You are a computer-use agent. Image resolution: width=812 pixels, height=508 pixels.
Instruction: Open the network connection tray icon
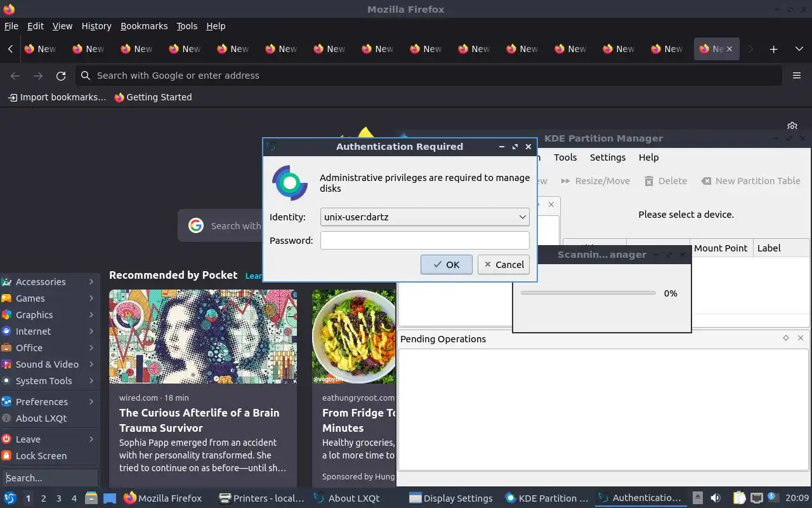[756, 498]
